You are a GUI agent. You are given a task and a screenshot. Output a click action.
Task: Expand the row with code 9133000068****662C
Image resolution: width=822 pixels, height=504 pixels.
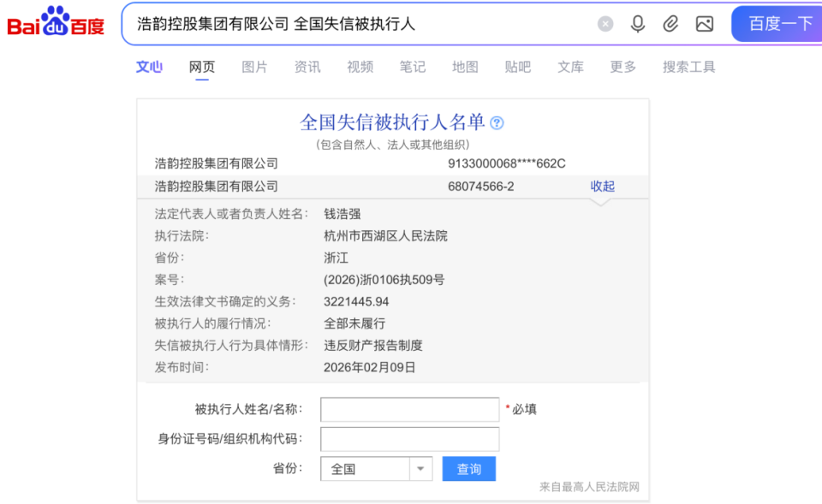click(x=393, y=163)
